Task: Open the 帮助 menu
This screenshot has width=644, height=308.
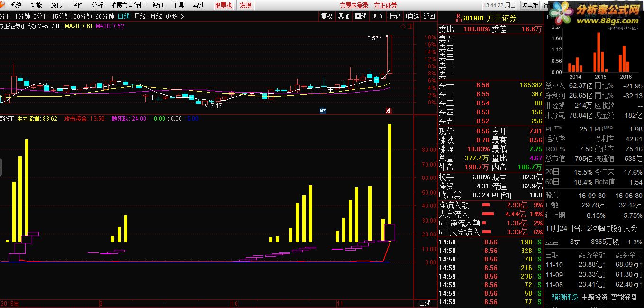Action: [199, 5]
